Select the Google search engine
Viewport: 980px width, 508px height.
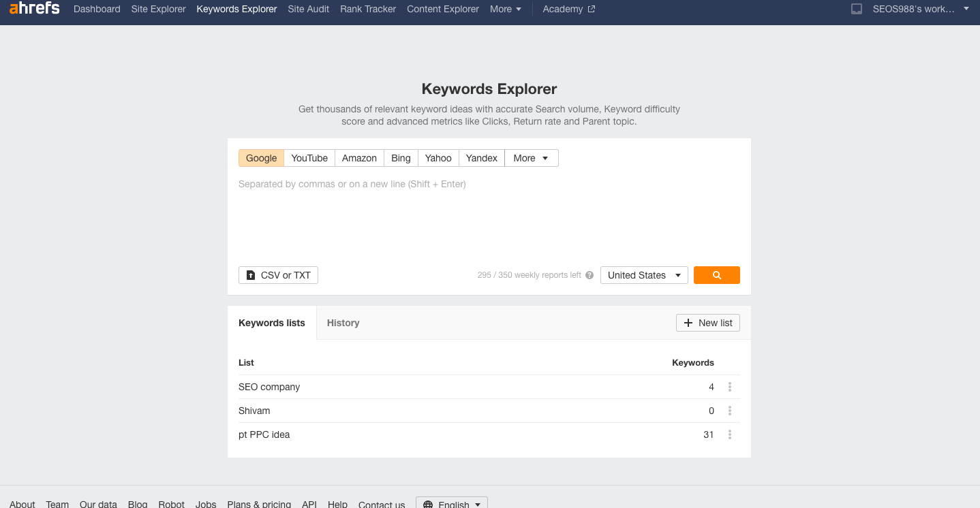(x=261, y=158)
